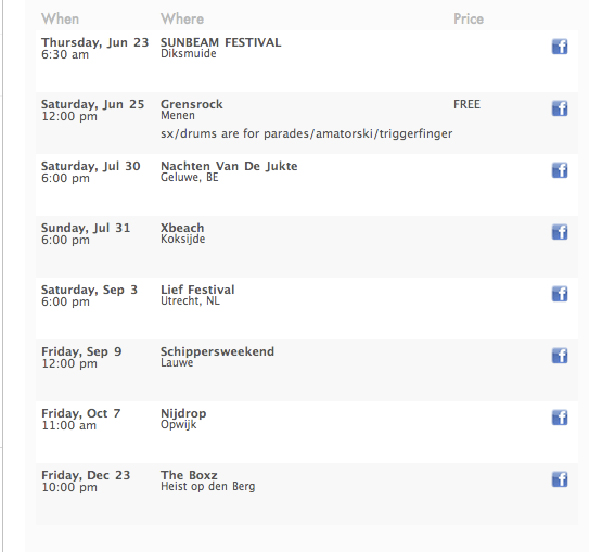The height and width of the screenshot is (552, 589).
Task: Click Facebook icon for Schippersweekend event
Action: (x=559, y=356)
